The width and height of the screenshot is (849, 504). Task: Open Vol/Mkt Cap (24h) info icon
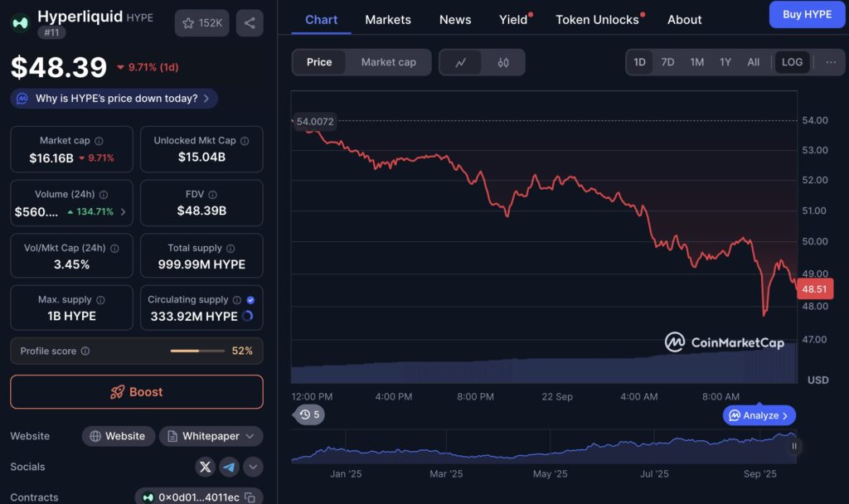point(114,248)
